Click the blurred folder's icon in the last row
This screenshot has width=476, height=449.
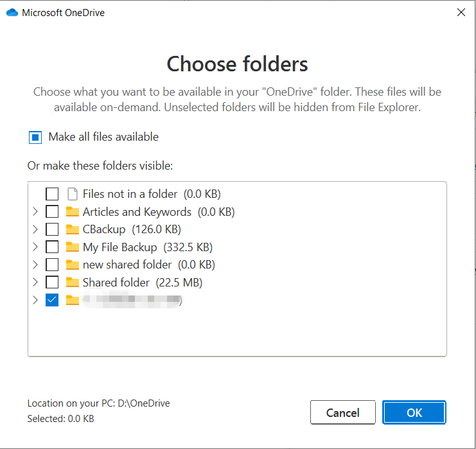(72, 300)
